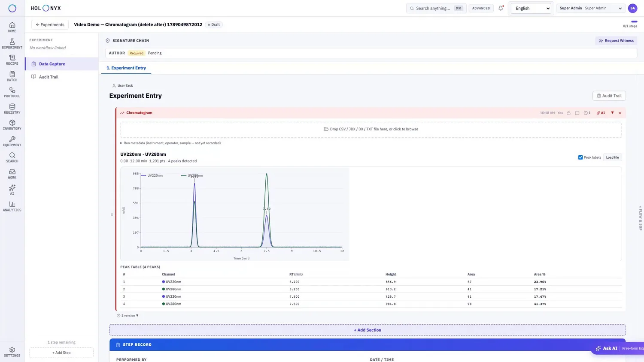Open the Audit Trail button beside Experiment Entry
Viewport: 644px width, 362px height.
coord(609,96)
